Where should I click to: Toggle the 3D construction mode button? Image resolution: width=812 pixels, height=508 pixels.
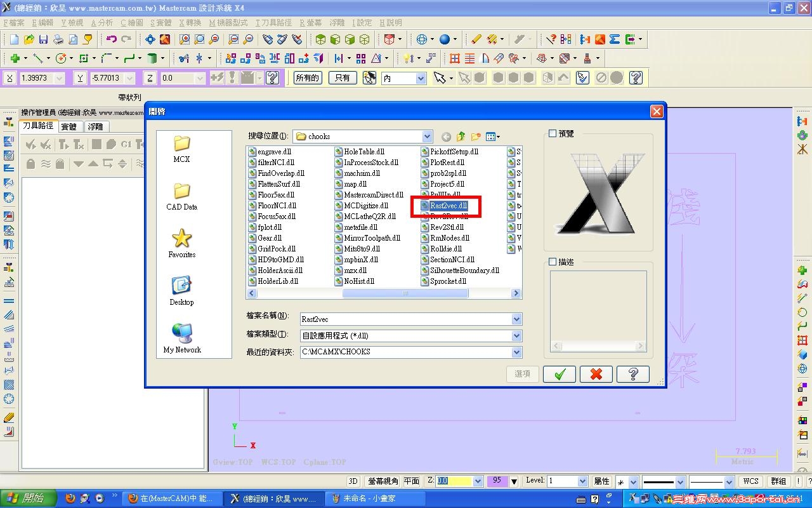click(x=353, y=481)
